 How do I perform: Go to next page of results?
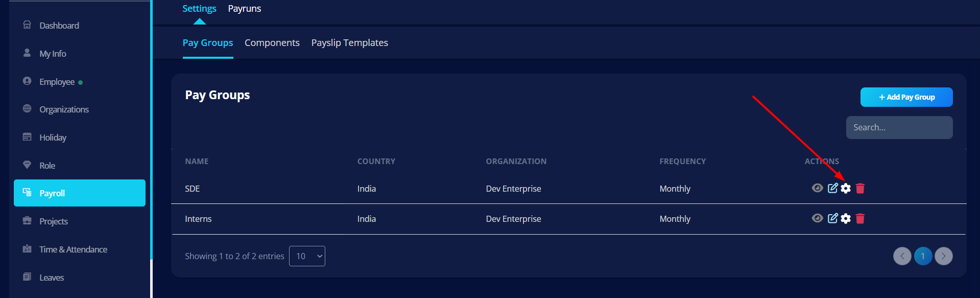(x=944, y=256)
